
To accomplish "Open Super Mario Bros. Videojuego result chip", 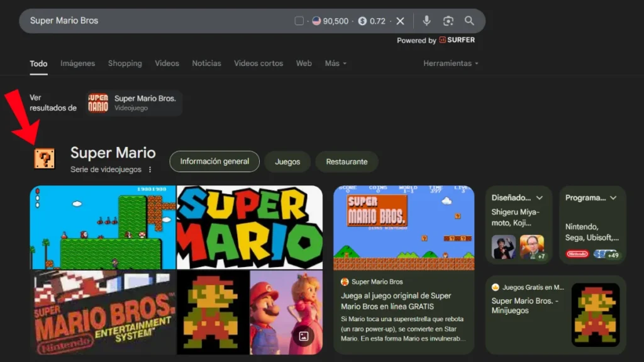I will [134, 102].
